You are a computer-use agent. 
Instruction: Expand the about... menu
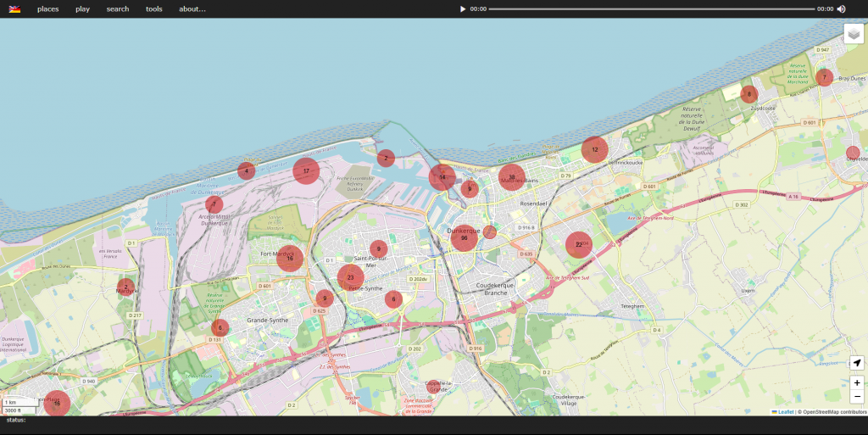(192, 9)
